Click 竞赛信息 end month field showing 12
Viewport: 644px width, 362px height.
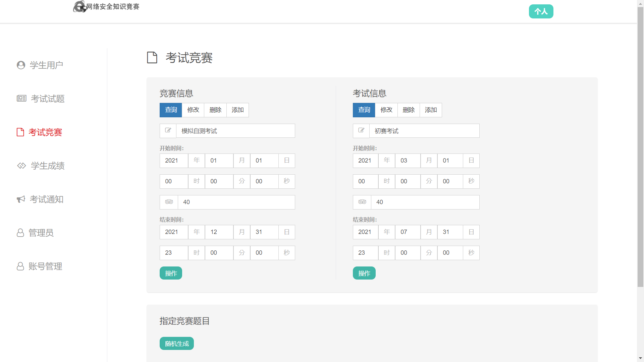click(219, 232)
